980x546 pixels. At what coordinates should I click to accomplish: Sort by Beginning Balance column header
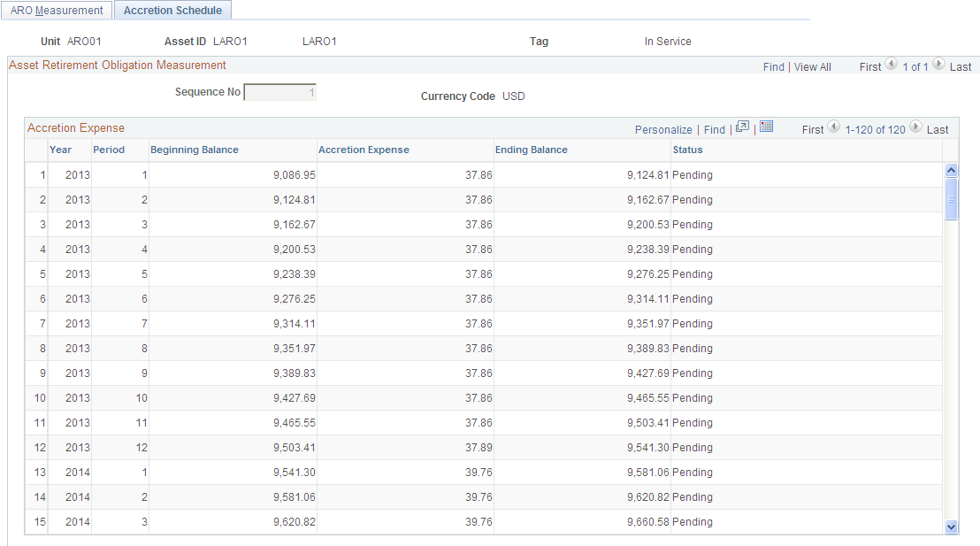coord(195,150)
